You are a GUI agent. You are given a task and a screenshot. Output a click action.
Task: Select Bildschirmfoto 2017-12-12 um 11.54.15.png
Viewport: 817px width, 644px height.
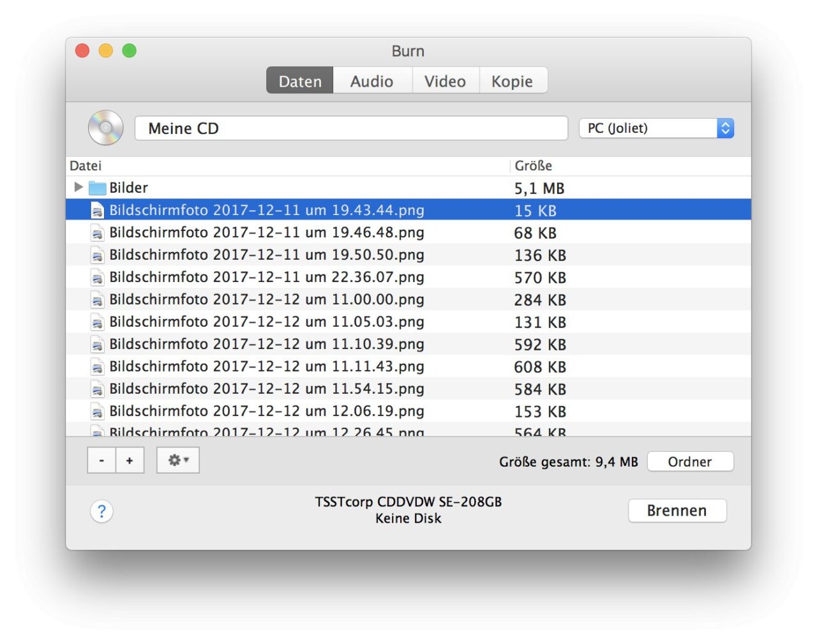pos(267,389)
